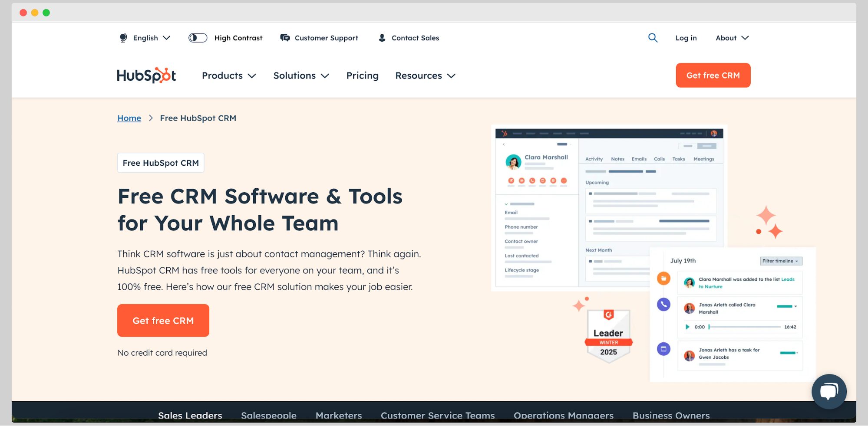Viewport: 868px width, 426px height.
Task: Click the Customer Support chat icon
Action: [x=285, y=38]
